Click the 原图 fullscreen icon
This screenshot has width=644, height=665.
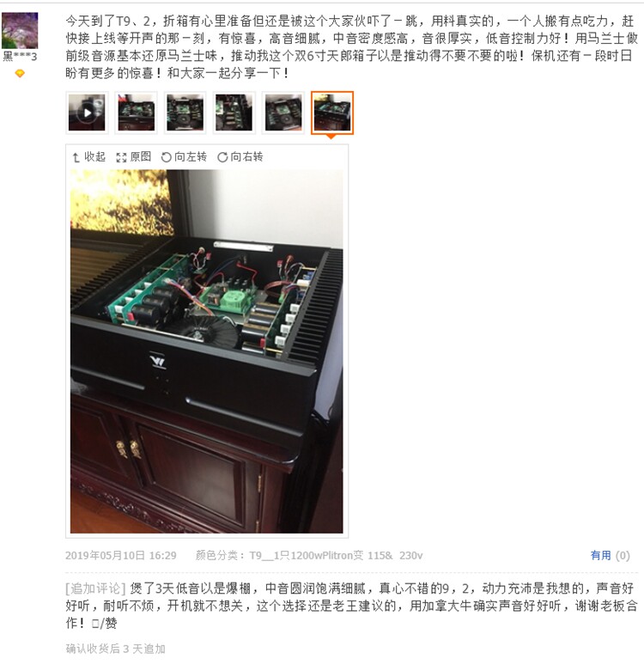(121, 158)
